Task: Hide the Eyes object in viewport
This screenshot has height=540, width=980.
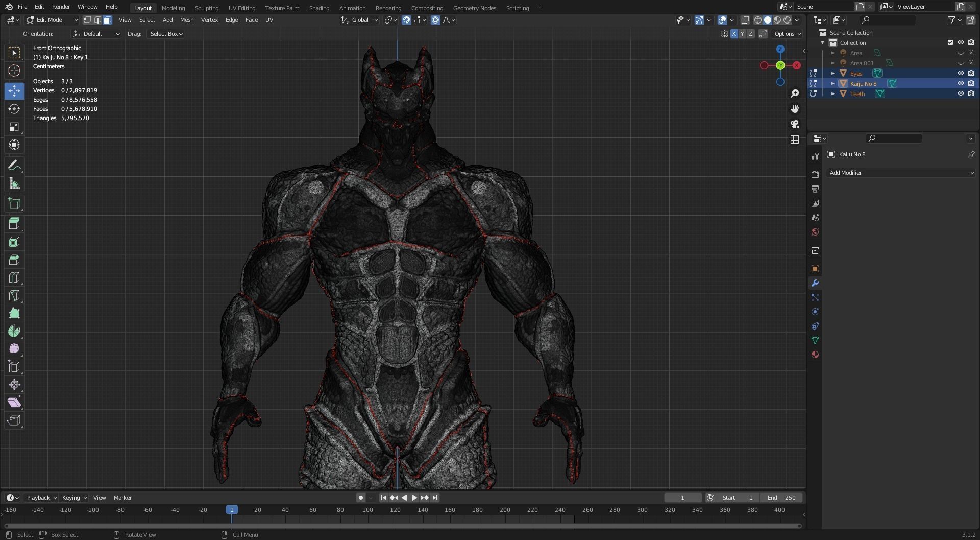Action: (x=960, y=73)
